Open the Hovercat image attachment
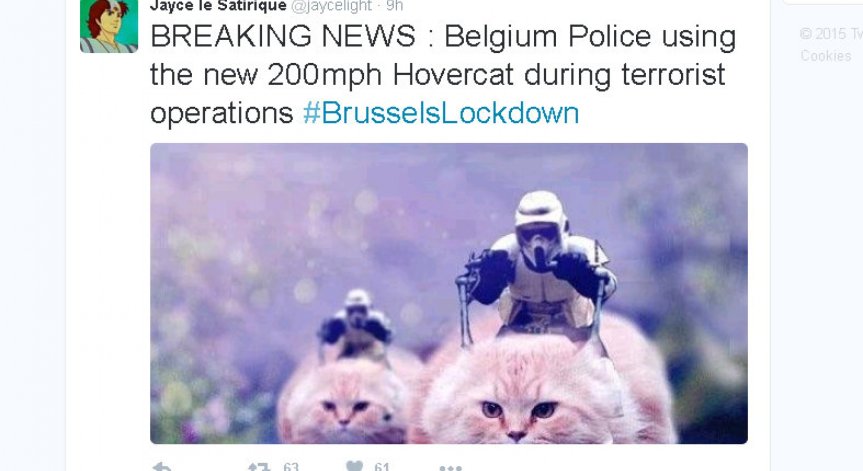 coord(449,293)
